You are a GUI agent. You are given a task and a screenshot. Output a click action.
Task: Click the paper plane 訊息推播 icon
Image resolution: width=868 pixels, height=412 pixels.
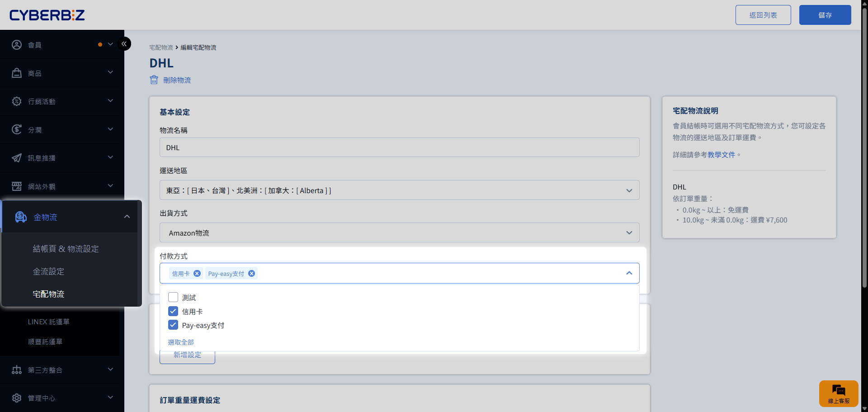pyautogui.click(x=17, y=158)
